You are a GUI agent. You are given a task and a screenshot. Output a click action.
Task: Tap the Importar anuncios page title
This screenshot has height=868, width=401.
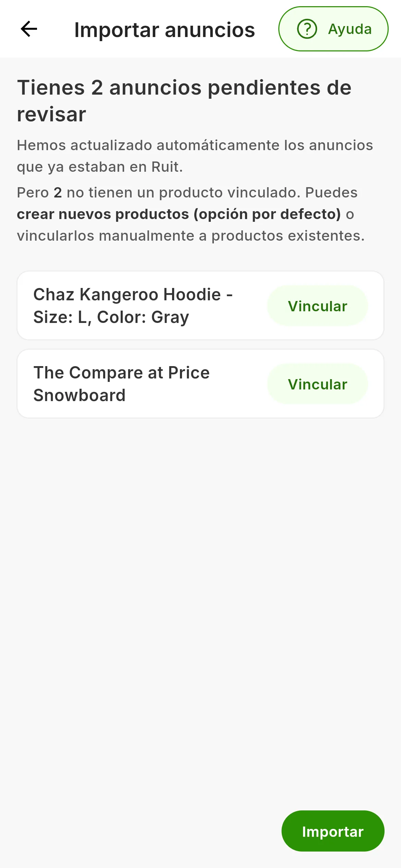(x=165, y=29)
